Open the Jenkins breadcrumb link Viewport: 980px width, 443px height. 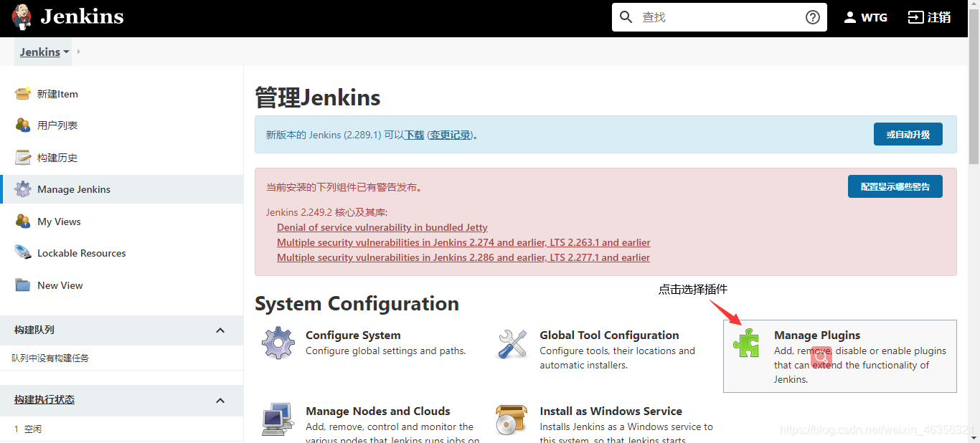pyautogui.click(x=40, y=52)
